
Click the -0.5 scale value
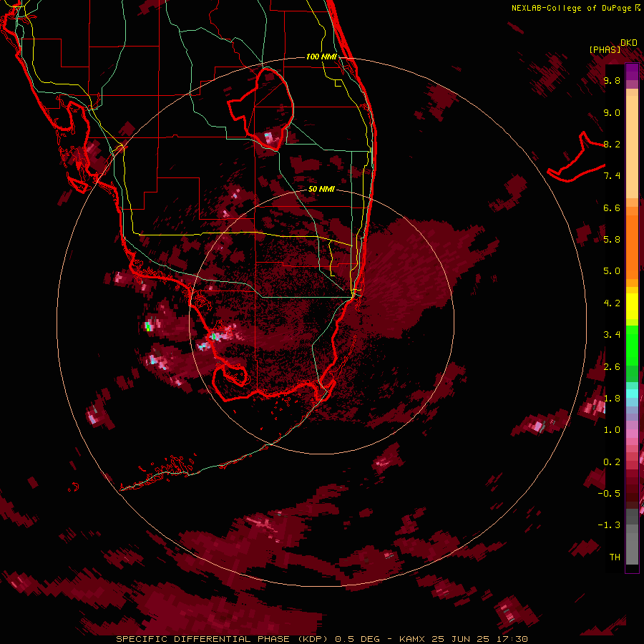609,494
